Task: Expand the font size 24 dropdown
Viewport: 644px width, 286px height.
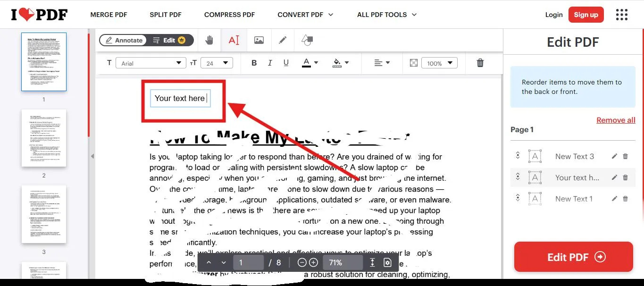Action: tap(217, 63)
